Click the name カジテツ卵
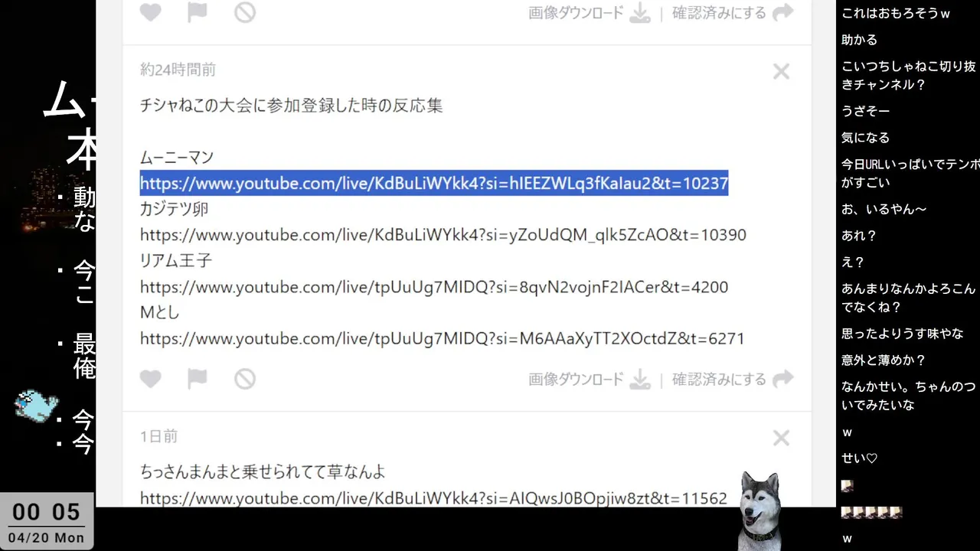This screenshot has height=551, width=980. (174, 209)
